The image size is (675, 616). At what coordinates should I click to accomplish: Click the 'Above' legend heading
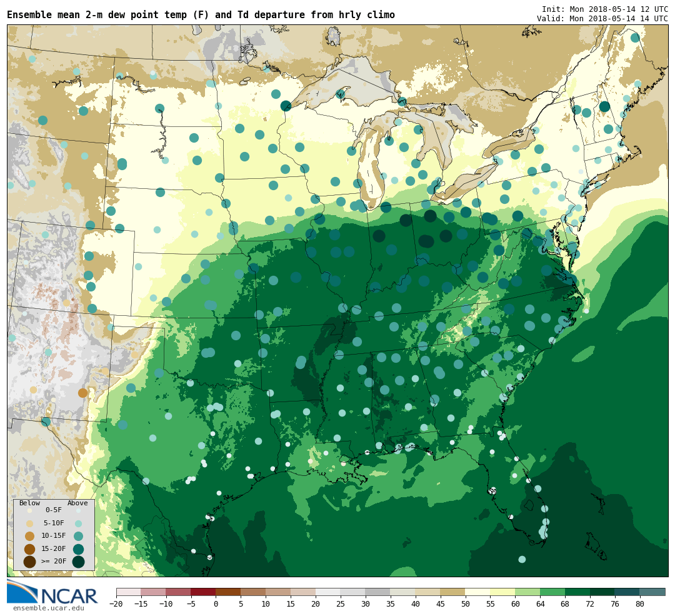[x=77, y=503]
